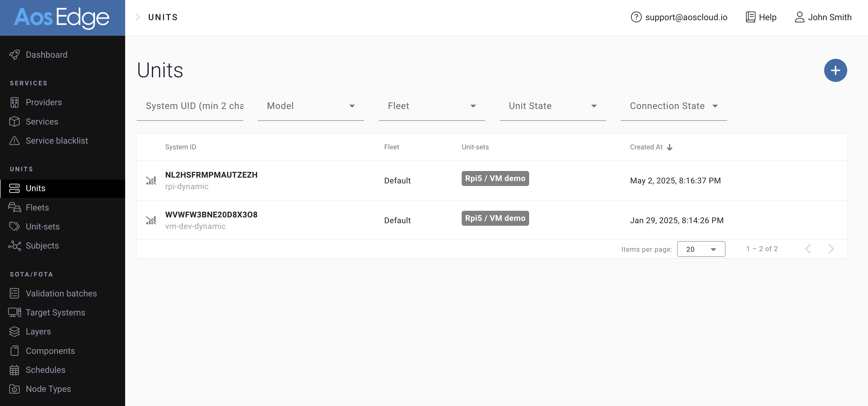Screen dimensions: 868x406
Task: Click the Layers stack icon in sidebar
Action: pyautogui.click(x=14, y=332)
